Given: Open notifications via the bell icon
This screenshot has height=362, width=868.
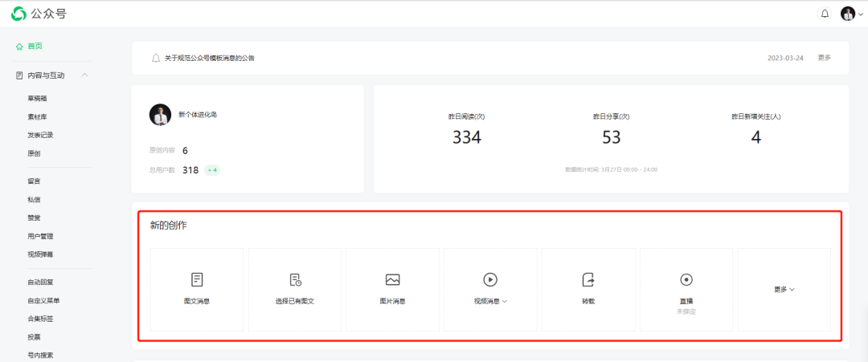Looking at the screenshot, I should [x=825, y=14].
